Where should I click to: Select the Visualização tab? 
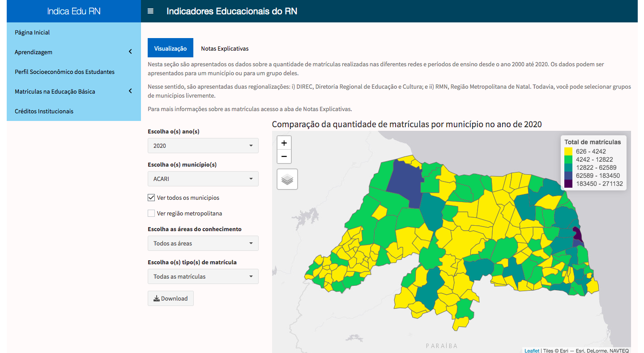[171, 48]
